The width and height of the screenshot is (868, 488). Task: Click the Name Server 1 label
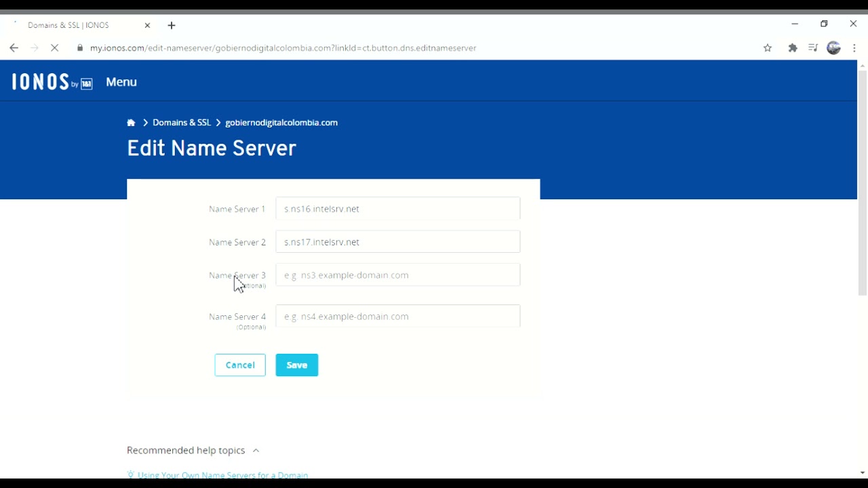tap(237, 209)
